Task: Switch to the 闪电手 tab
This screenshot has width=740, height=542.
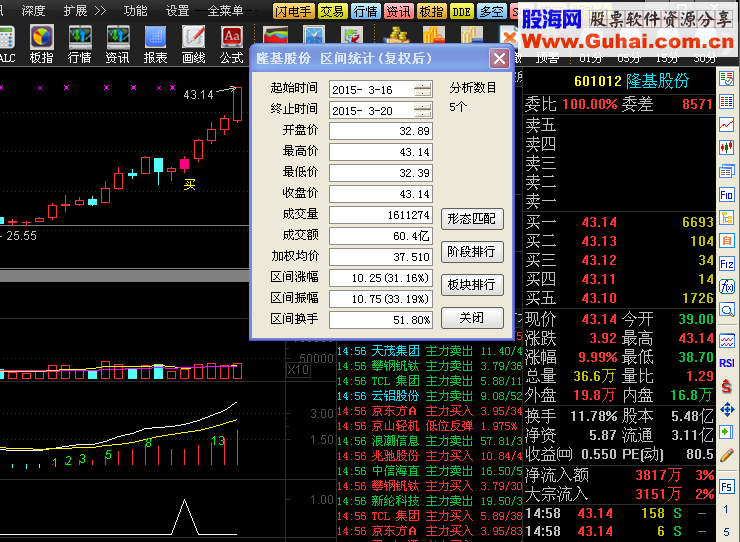Action: [293, 11]
